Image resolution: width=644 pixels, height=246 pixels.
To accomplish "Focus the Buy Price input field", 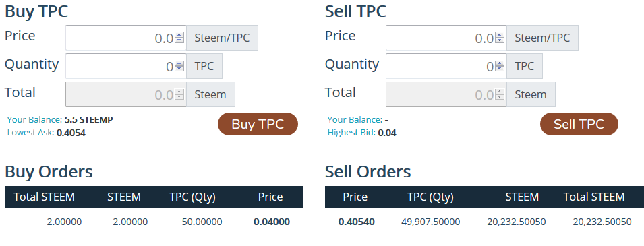I will pos(126,38).
